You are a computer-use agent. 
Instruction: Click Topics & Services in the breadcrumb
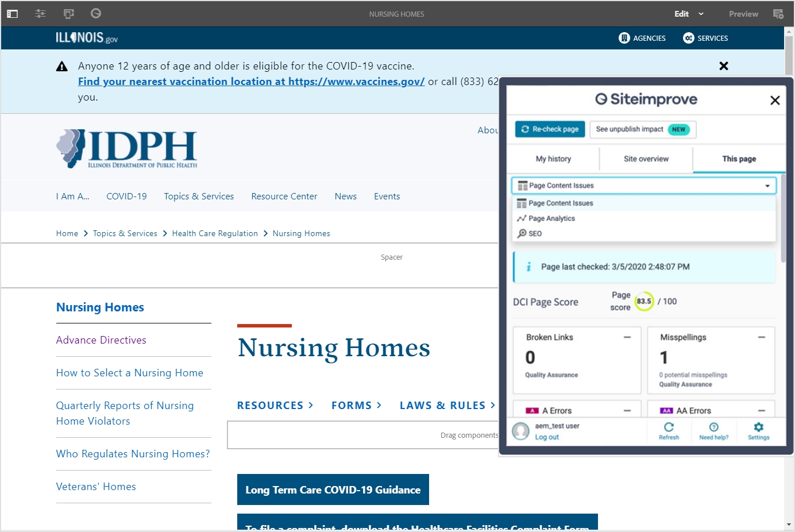(125, 233)
